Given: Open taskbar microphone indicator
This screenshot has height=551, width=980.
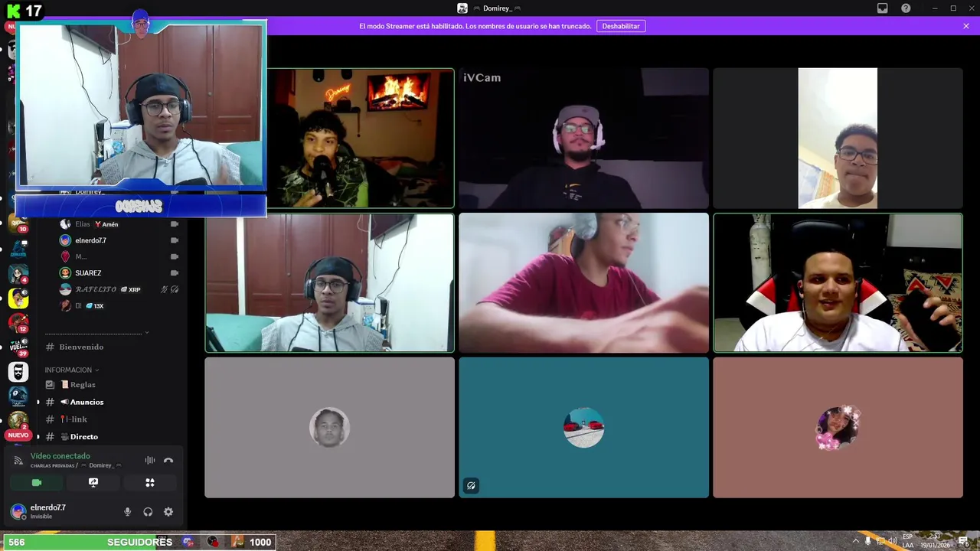Looking at the screenshot, I should [867, 541].
